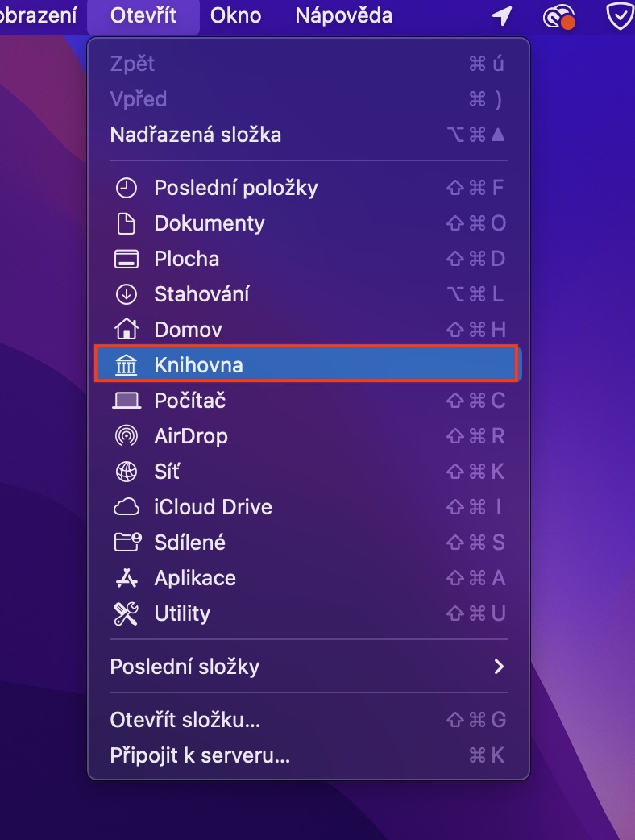
Task: Click the document icon next to Dokumenty
Action: click(127, 223)
